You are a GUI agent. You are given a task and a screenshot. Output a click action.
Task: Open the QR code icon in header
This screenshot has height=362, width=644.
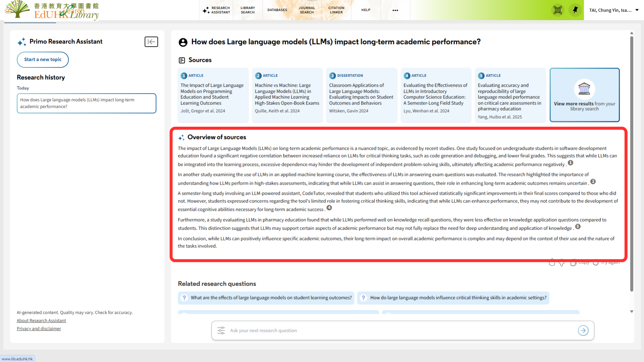point(557,10)
